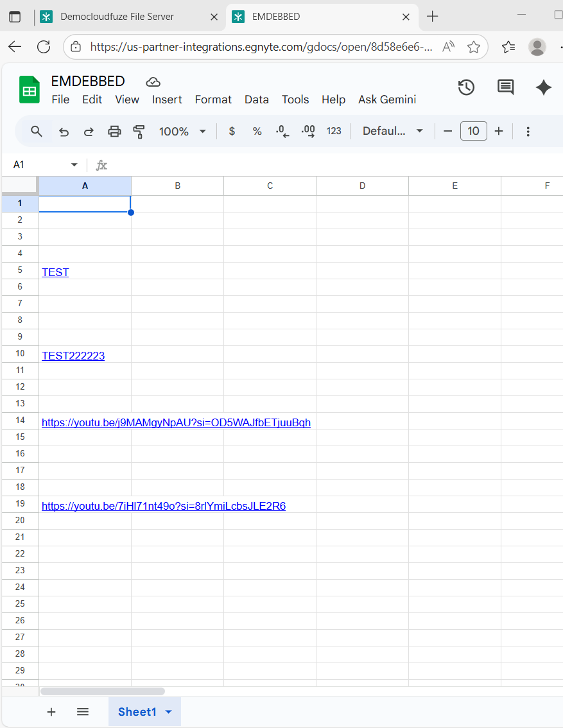This screenshot has width=563, height=728.
Task: Redo the last action
Action: tap(89, 130)
